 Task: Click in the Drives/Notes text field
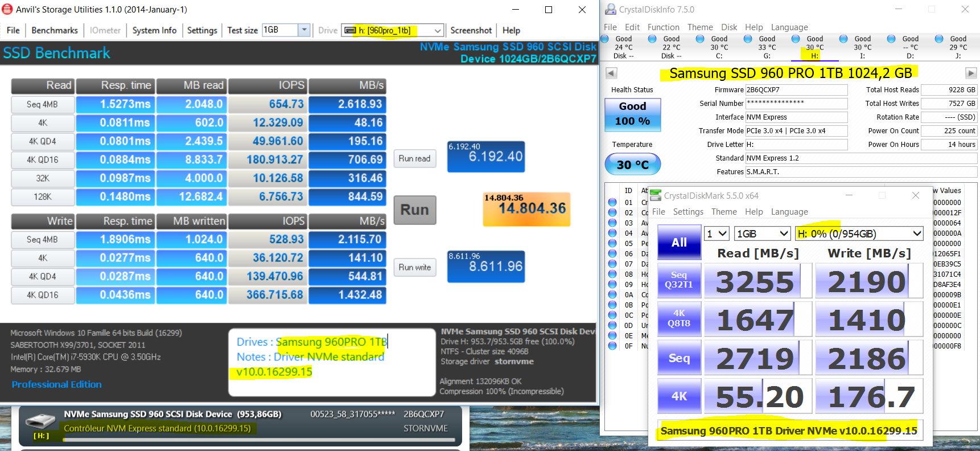click(x=332, y=362)
